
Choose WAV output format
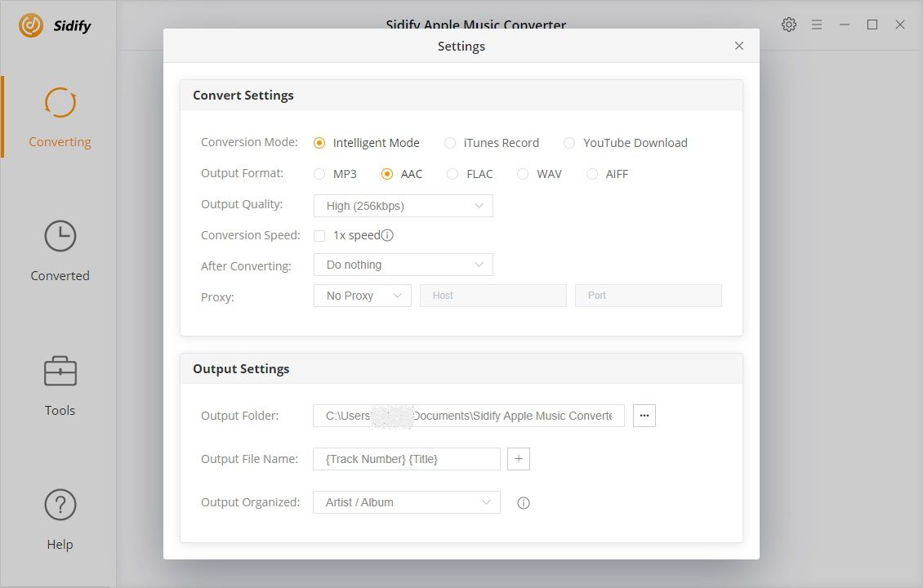[522, 174]
